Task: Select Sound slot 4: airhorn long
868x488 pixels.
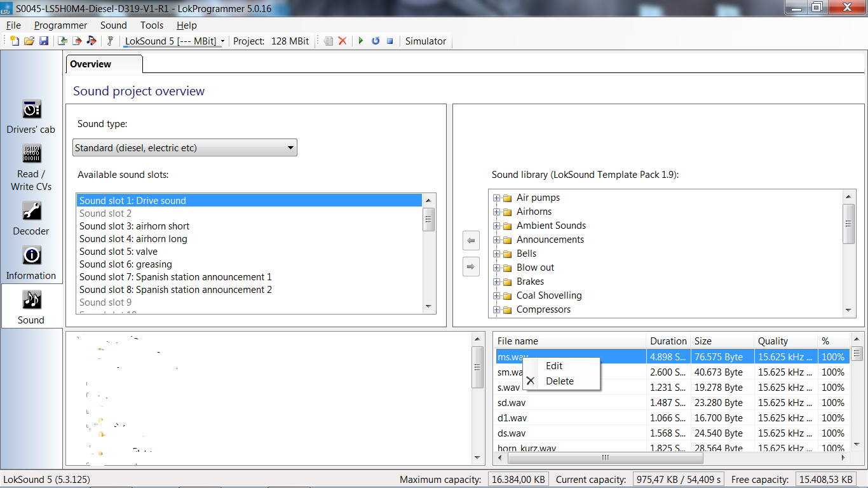Action: [x=249, y=239]
